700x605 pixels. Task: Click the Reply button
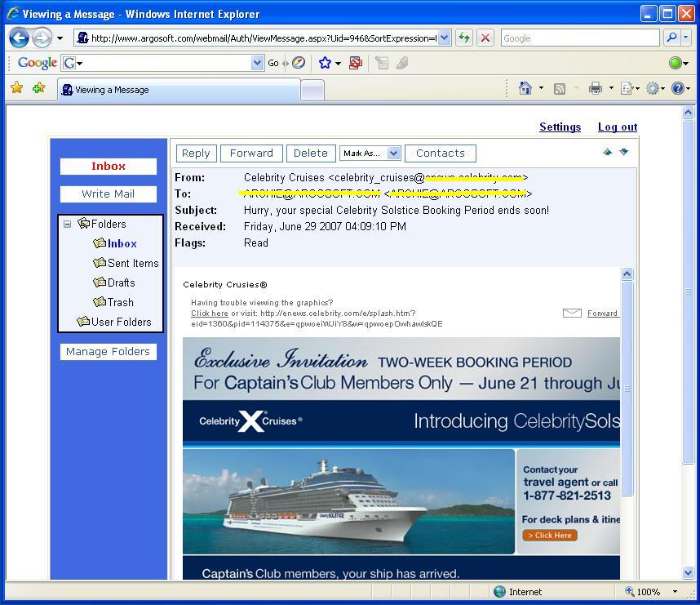click(196, 153)
